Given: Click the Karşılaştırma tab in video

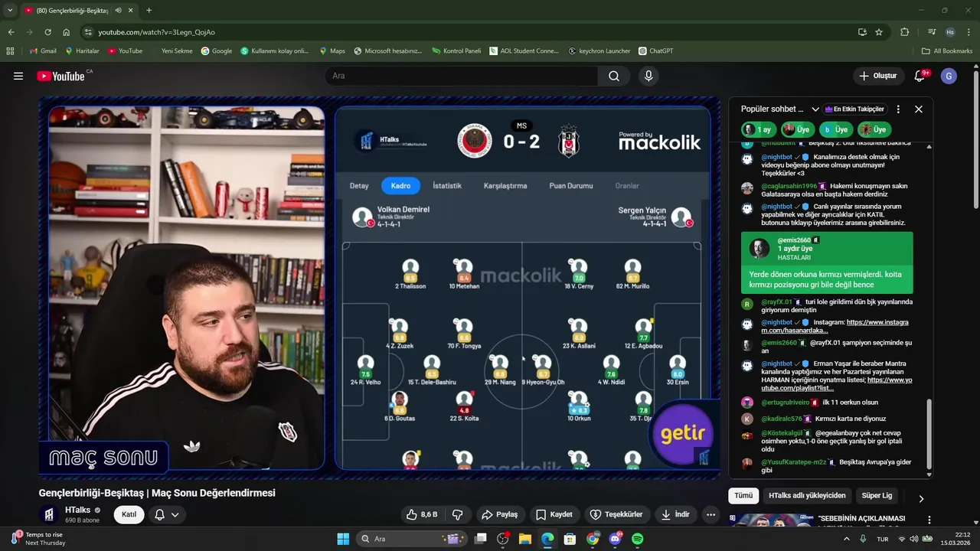Looking at the screenshot, I should (x=505, y=186).
